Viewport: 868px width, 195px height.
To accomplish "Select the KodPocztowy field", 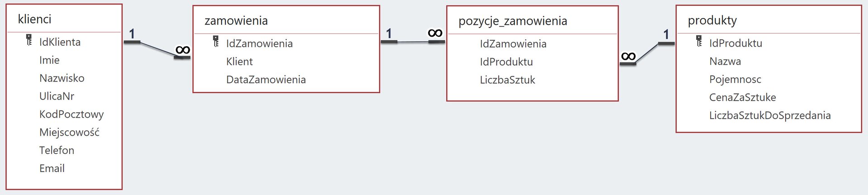I will [71, 114].
